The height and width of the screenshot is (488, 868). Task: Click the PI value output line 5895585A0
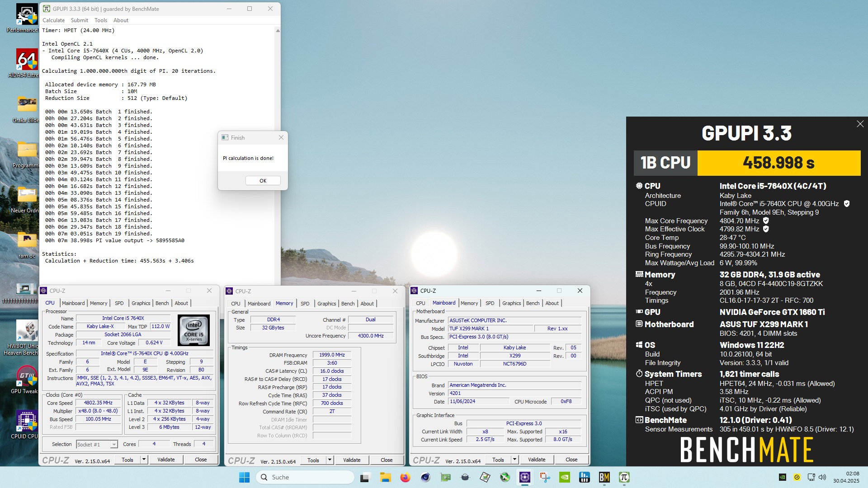115,240
